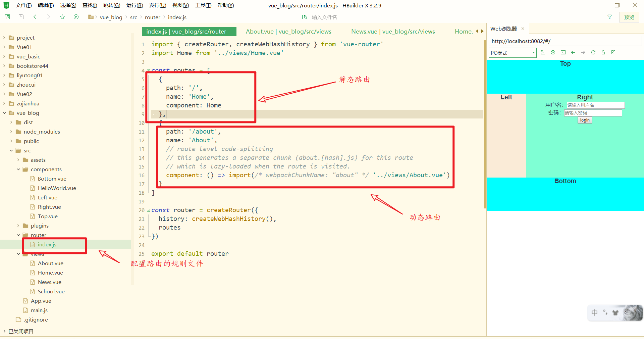This screenshot has height=339, width=644.
Task: Select App.vue in the file tree
Action: 41,301
